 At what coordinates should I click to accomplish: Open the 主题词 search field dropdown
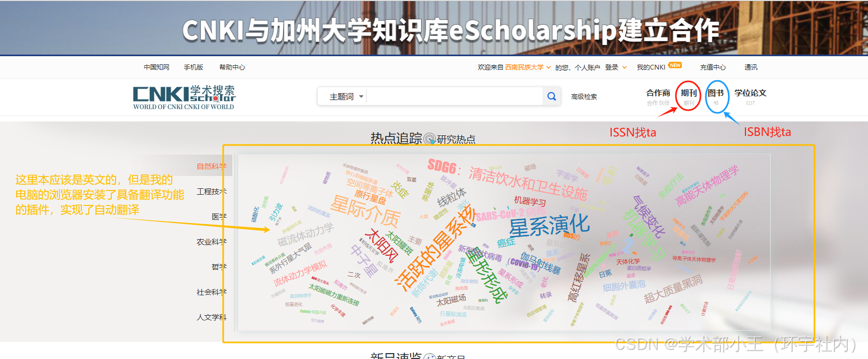pos(346,97)
